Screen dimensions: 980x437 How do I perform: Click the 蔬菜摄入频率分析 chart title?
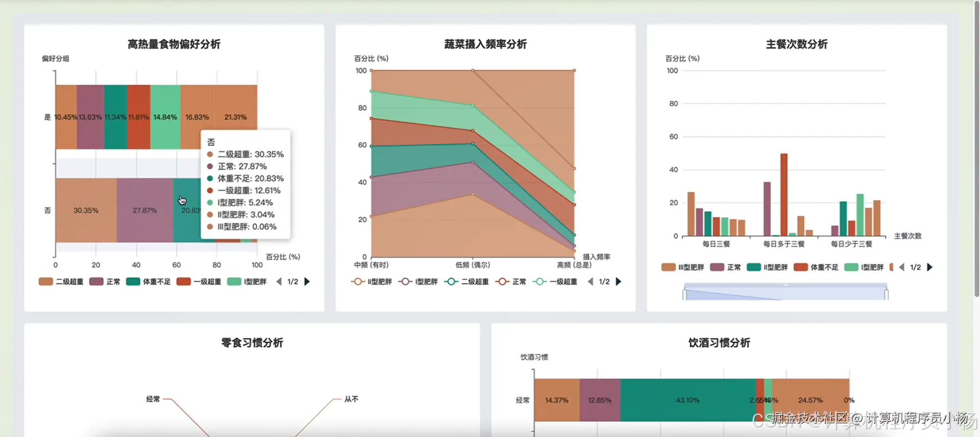pyautogui.click(x=486, y=44)
